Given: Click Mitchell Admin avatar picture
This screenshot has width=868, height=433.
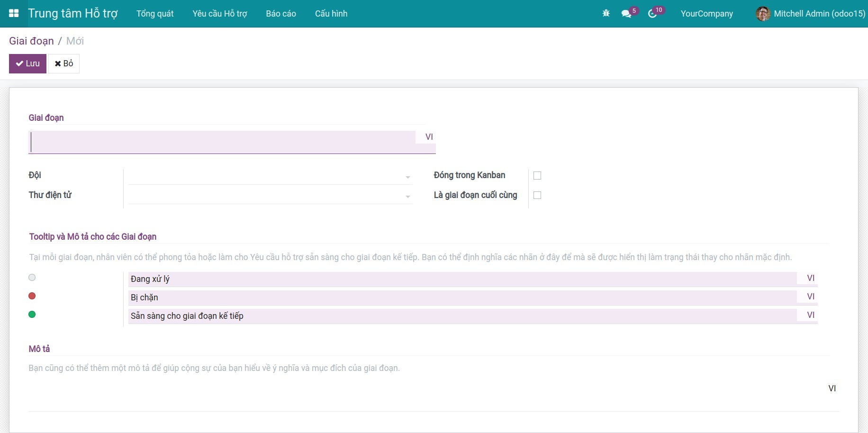Looking at the screenshot, I should point(763,14).
